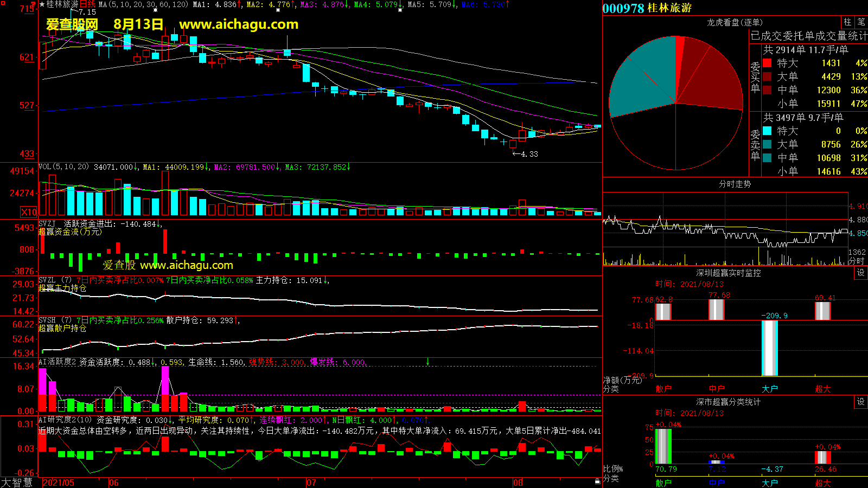Viewport: 868px width, 488px height.
Task: Switch 龙虎看盘 to 笔 per-trade view
Action: point(861,22)
